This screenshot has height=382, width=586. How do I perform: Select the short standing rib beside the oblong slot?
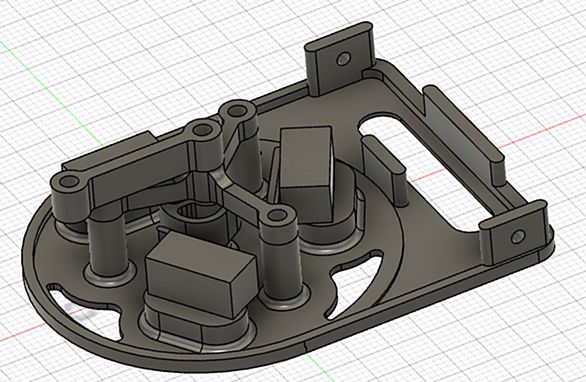click(x=385, y=170)
